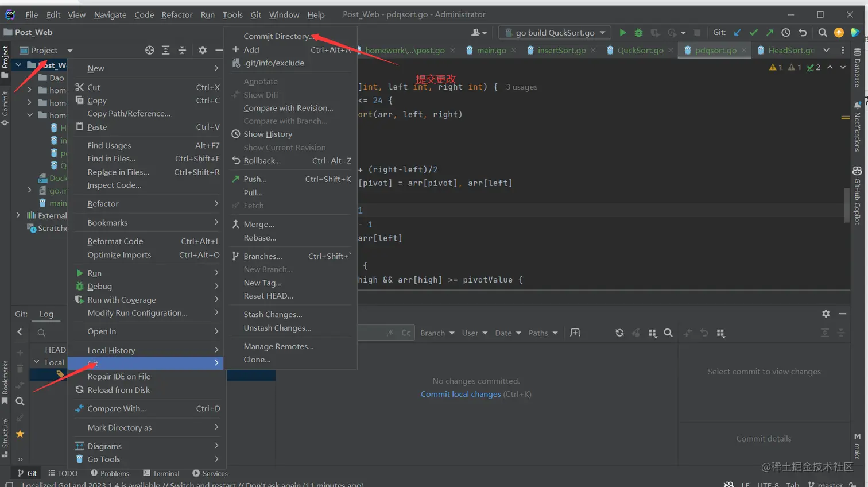Refresh the Git log

pyautogui.click(x=619, y=333)
